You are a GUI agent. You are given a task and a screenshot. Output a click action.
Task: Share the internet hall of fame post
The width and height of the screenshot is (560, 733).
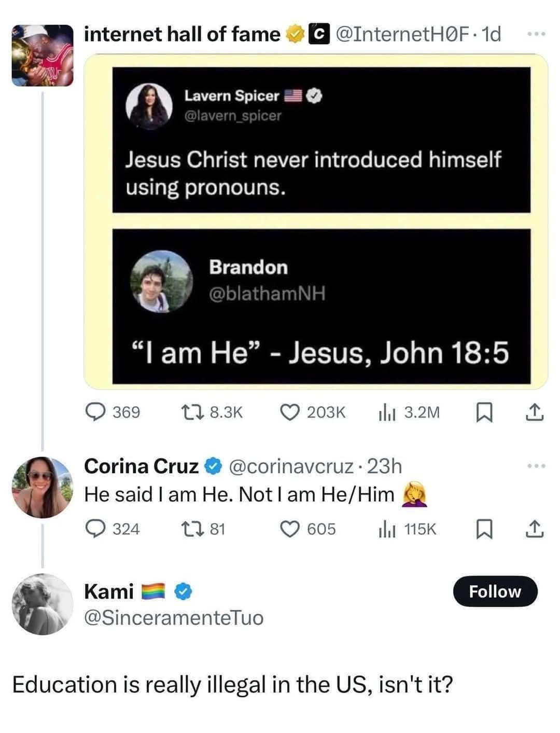point(535,412)
